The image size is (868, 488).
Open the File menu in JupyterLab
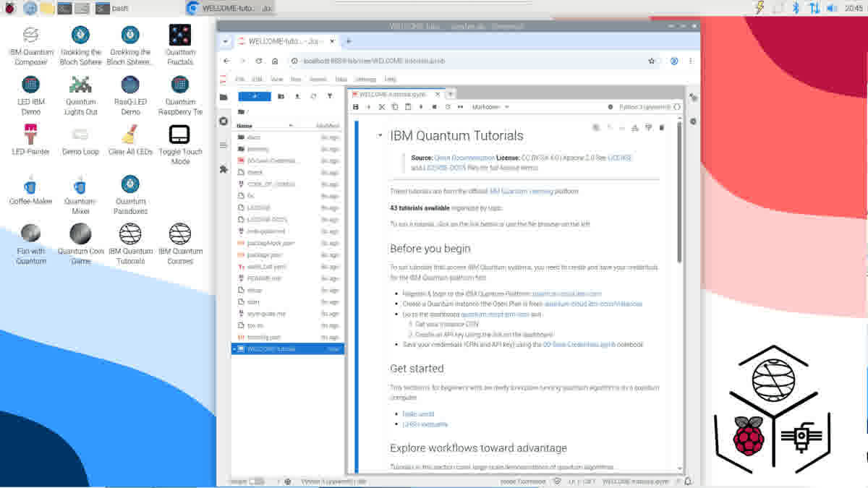pos(239,80)
